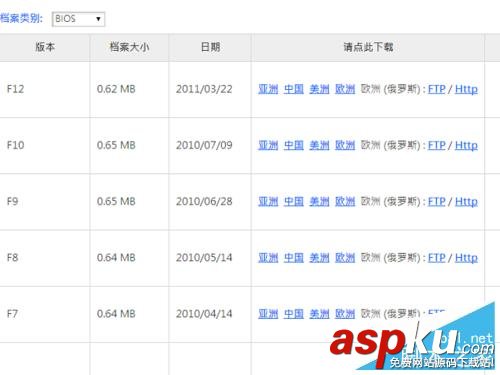Click the 中国 link in F9 row
Image resolution: width=500 pixels, height=375 pixels.
(x=294, y=201)
